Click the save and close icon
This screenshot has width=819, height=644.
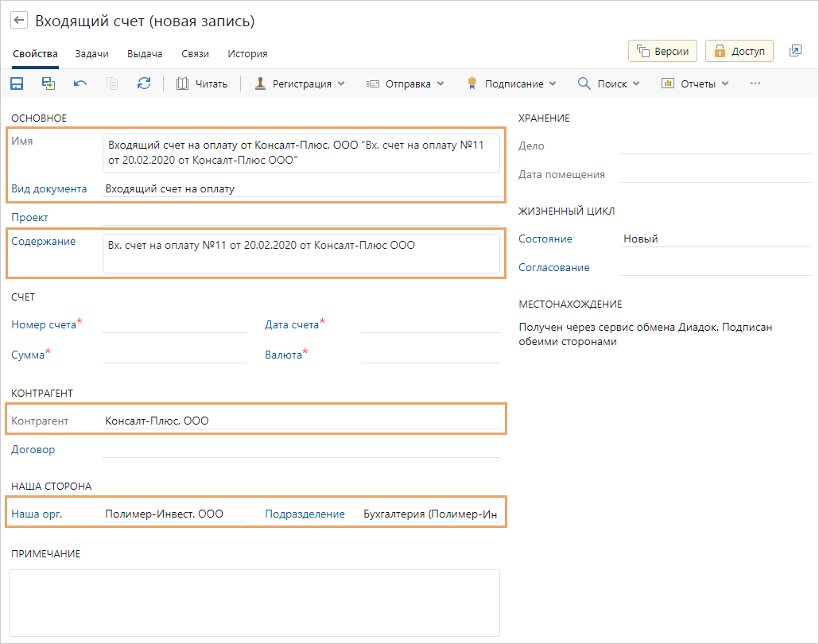coord(49,83)
